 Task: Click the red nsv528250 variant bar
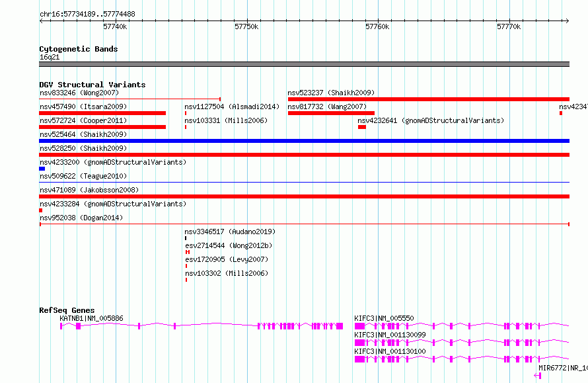coord(304,155)
